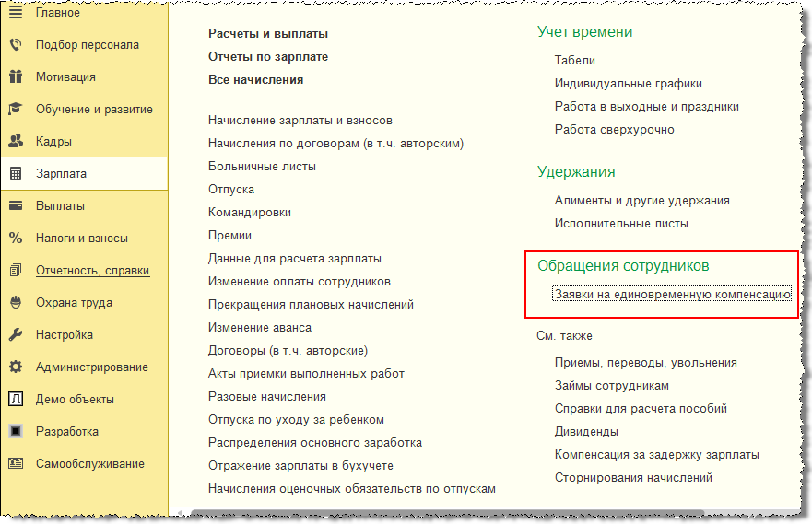The height and width of the screenshot is (524, 812).
Task: Click the phone icon for Подбор персонала
Action: click(x=16, y=45)
